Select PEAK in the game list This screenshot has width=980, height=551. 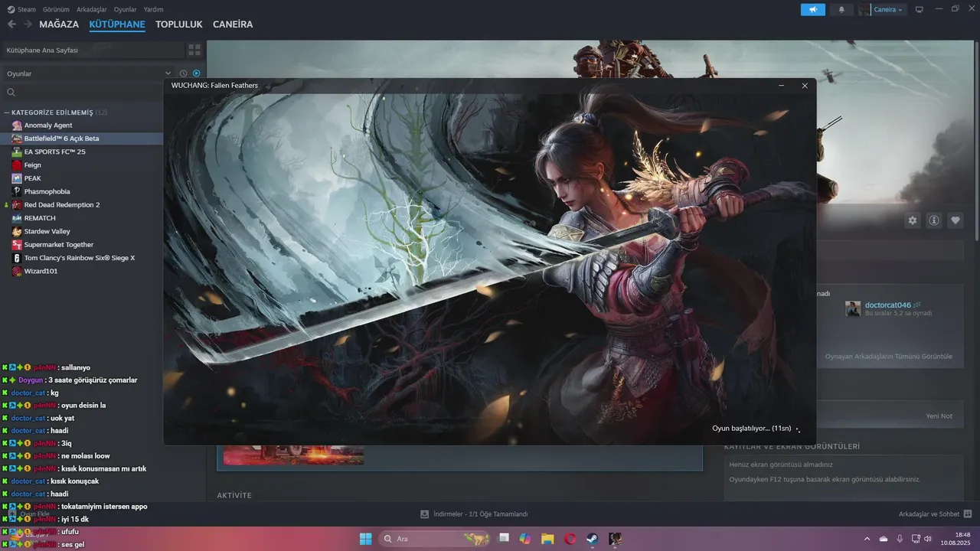click(x=33, y=178)
